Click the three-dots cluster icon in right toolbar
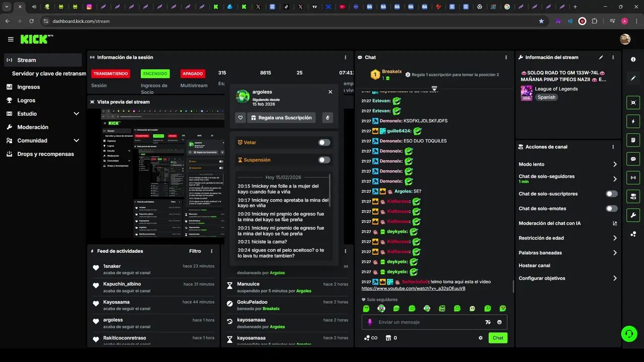This screenshot has height=362, width=644. [x=633, y=234]
